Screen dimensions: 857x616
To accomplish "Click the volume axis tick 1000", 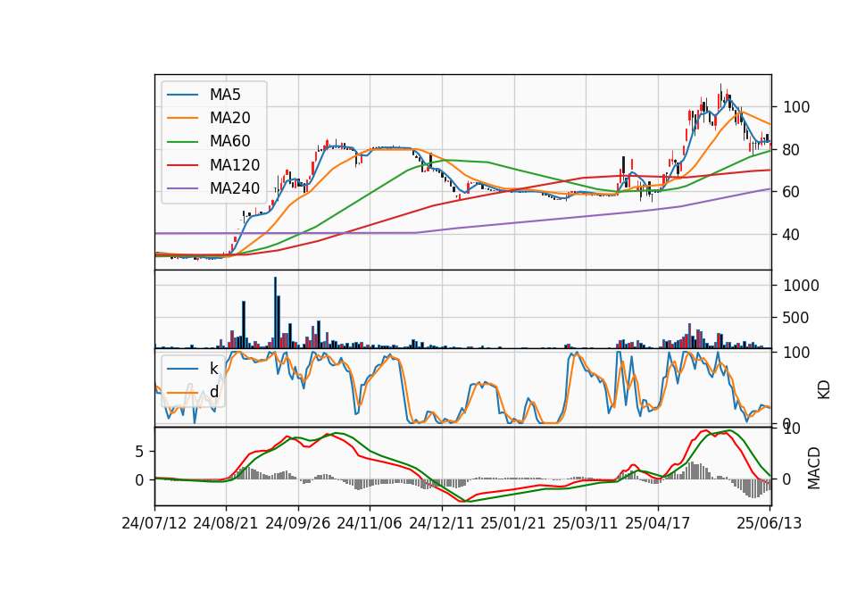I will coord(802,286).
